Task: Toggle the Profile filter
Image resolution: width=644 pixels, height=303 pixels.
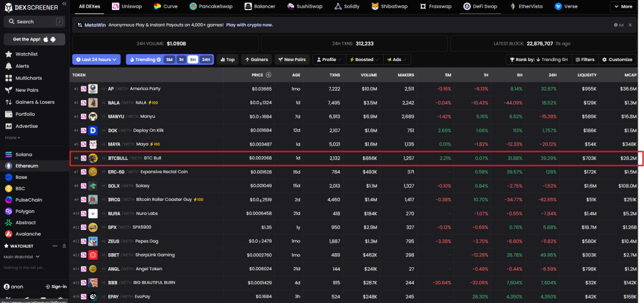Action: [x=330, y=60]
